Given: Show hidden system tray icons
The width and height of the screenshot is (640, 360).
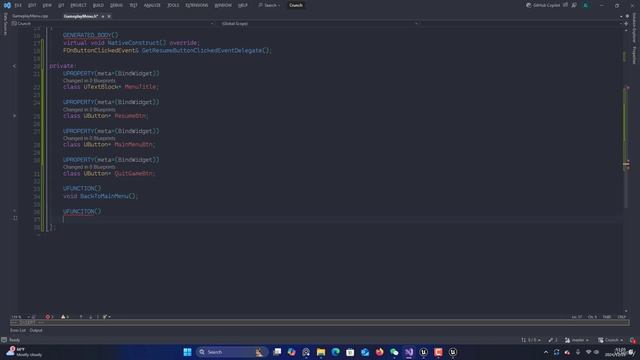Looking at the screenshot, I should click(546, 352).
